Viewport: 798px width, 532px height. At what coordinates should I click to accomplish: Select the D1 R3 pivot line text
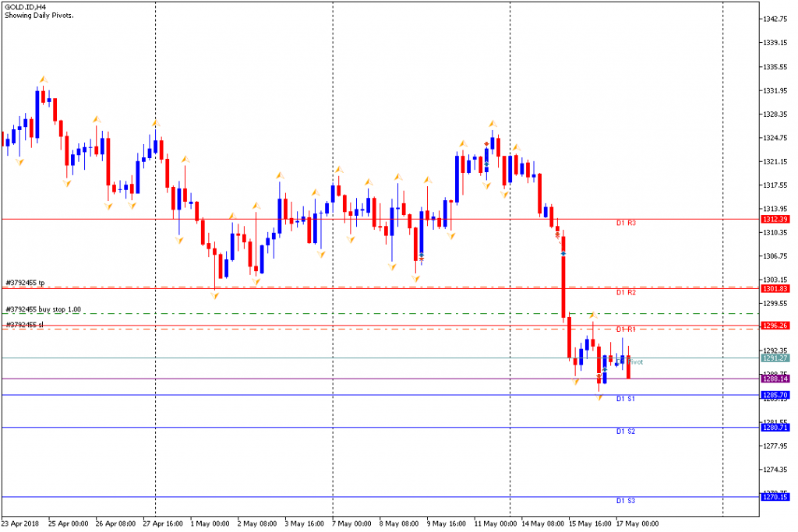(x=626, y=223)
